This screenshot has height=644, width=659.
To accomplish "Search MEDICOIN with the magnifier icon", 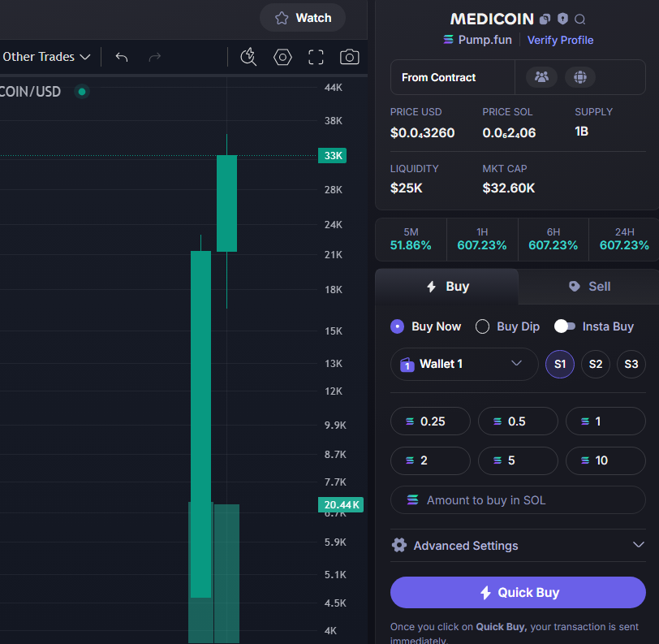I will point(580,19).
